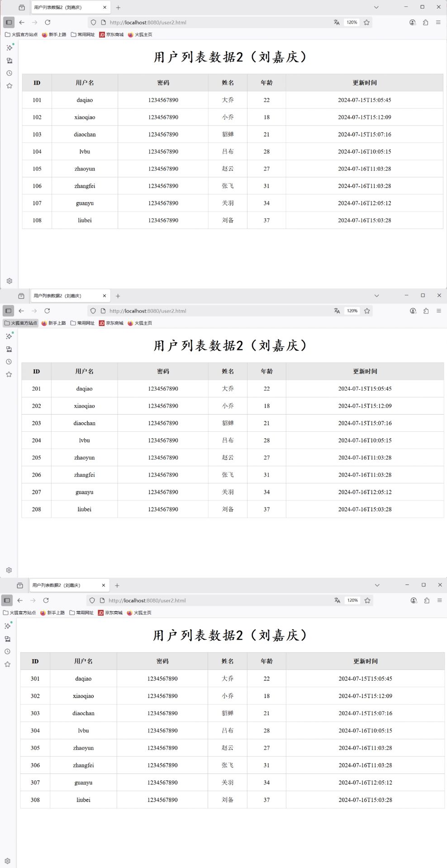Click the username cell of ID 301 row
This screenshot has height=868, width=447.
83,679
